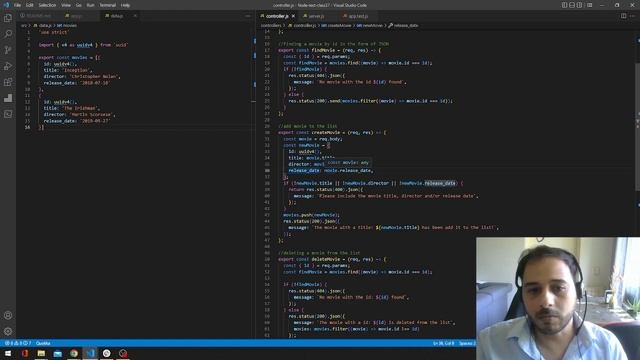Viewport: 640px width, 360px height.
Task: Click Quokka status bar item
Action: pos(43,343)
